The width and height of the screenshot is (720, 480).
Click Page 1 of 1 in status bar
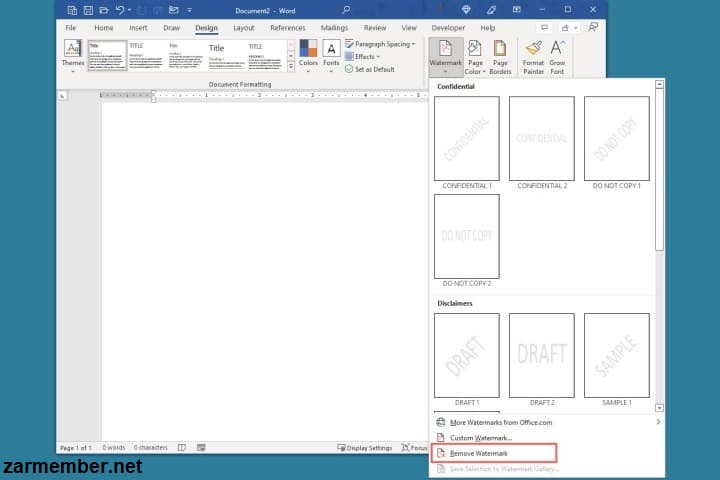[x=76, y=447]
